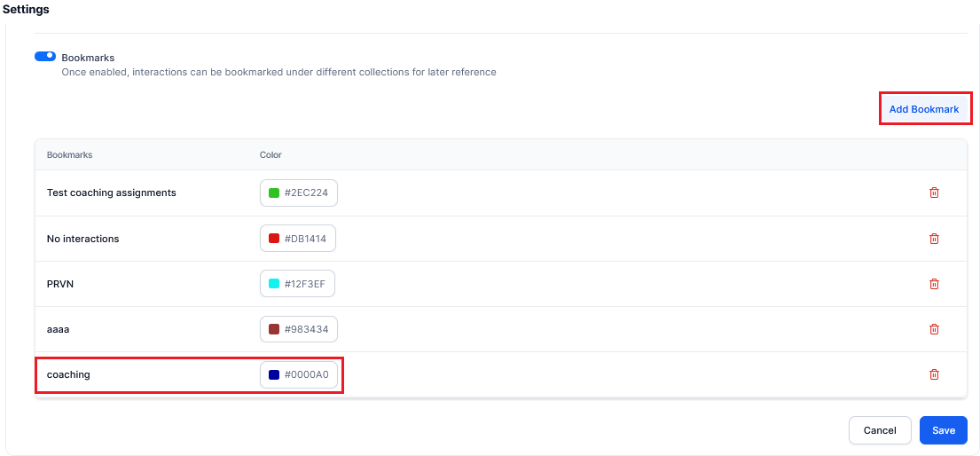Save the bookmark settings

tap(943, 430)
